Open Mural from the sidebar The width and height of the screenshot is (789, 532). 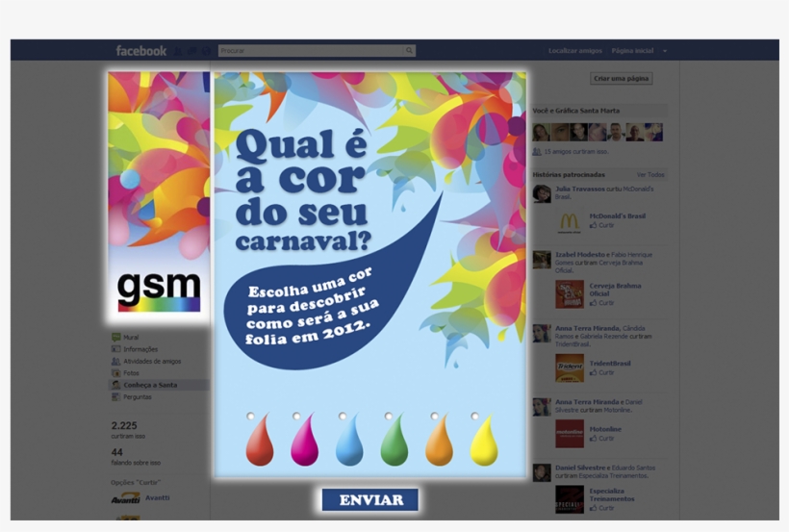click(x=131, y=338)
